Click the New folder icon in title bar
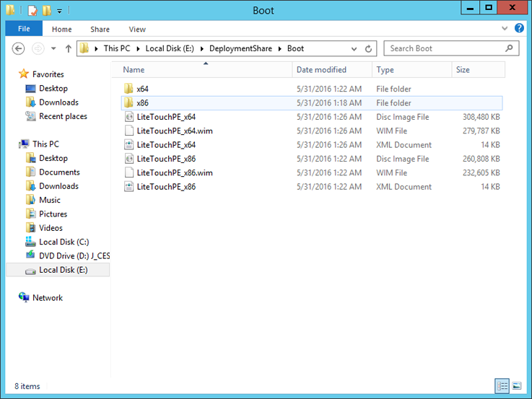This screenshot has width=532, height=399. click(47, 11)
